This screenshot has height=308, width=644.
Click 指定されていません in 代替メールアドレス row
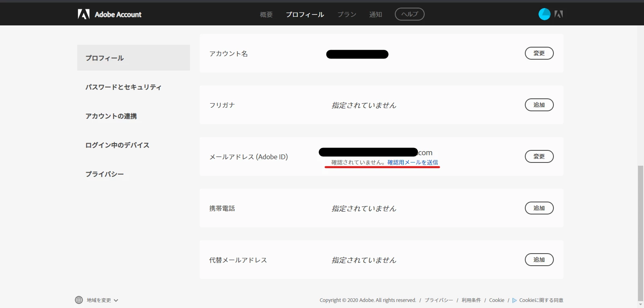click(x=364, y=260)
